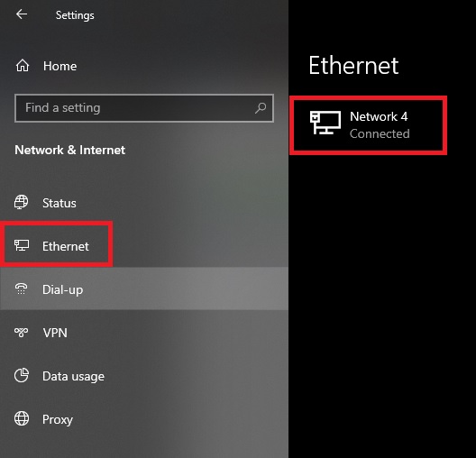Screen dimensions: 476x458
Task: Click the VPN icon
Action: click(x=22, y=333)
